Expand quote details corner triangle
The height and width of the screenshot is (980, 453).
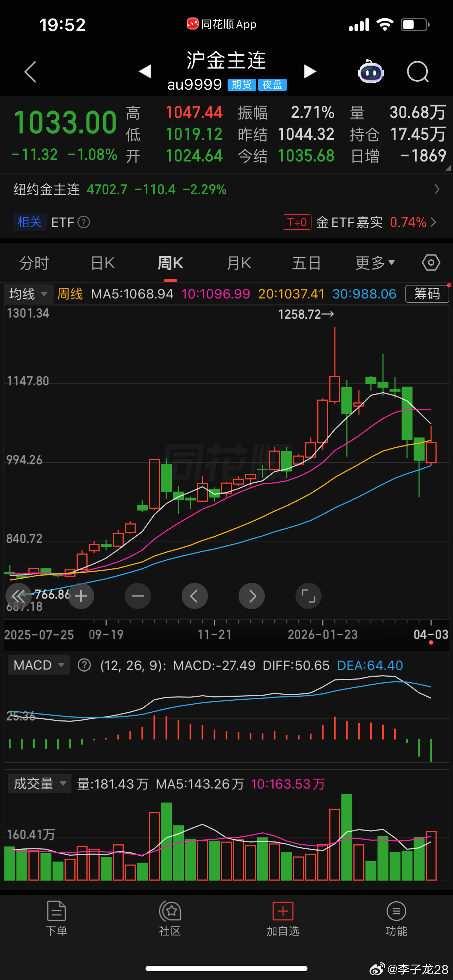pyautogui.click(x=448, y=168)
